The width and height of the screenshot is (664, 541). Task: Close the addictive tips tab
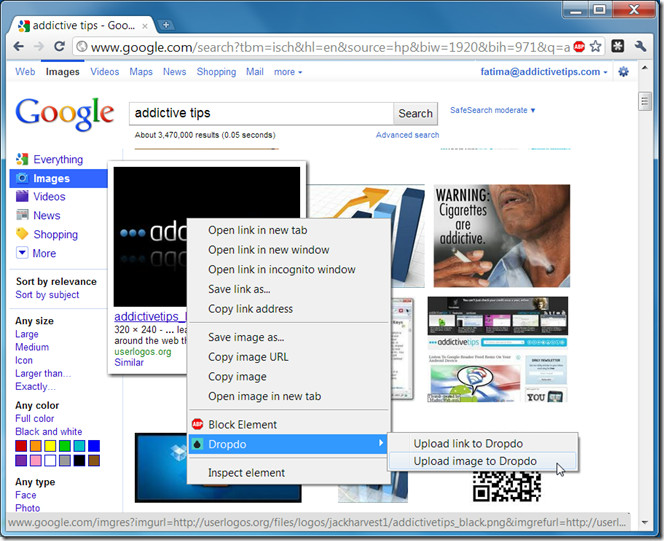click(x=145, y=26)
